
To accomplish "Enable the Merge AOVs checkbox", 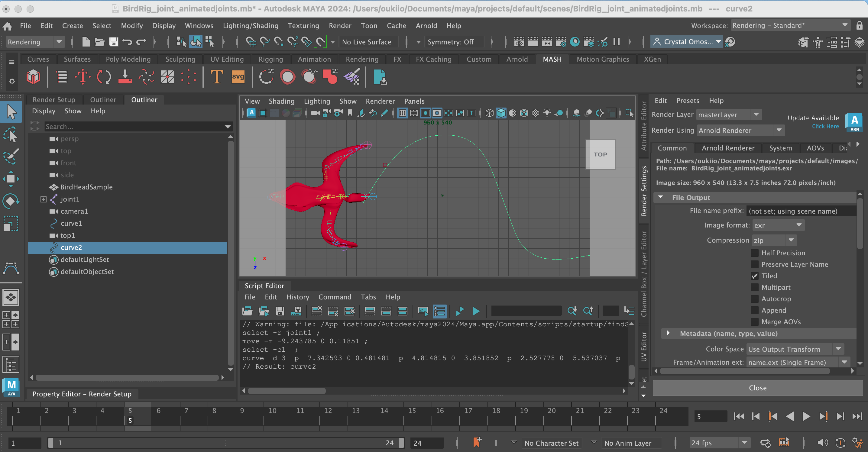I will [755, 322].
